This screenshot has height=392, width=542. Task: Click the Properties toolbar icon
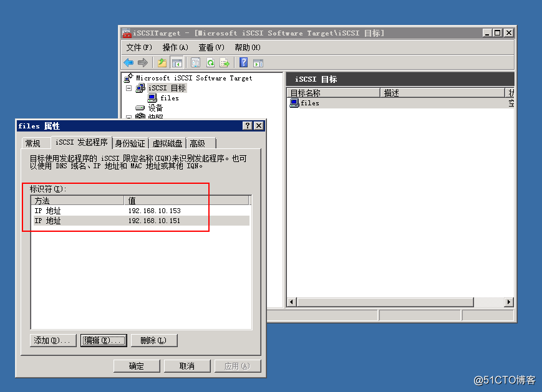195,63
